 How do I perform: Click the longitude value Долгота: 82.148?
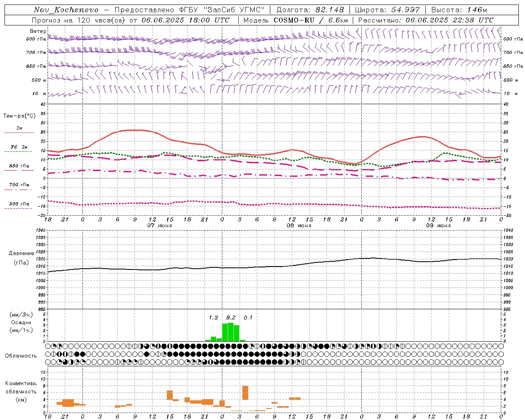pyautogui.click(x=310, y=10)
